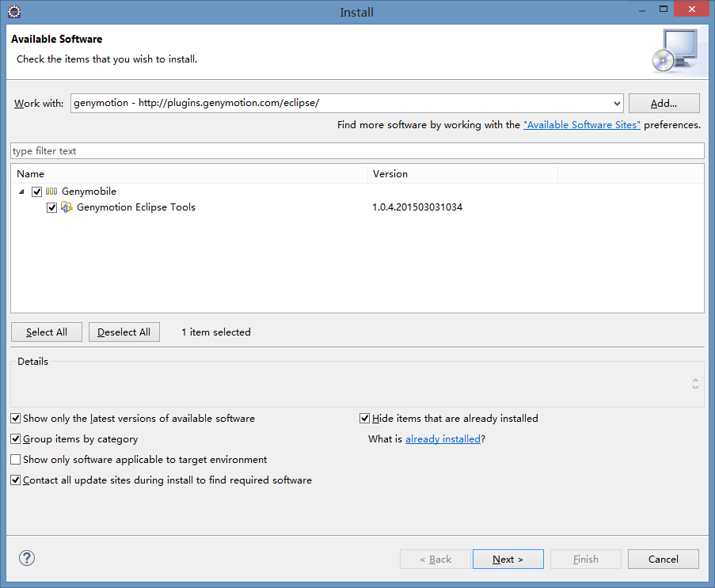Click the Name column header
Image resolution: width=715 pixels, height=588 pixels.
(189, 173)
